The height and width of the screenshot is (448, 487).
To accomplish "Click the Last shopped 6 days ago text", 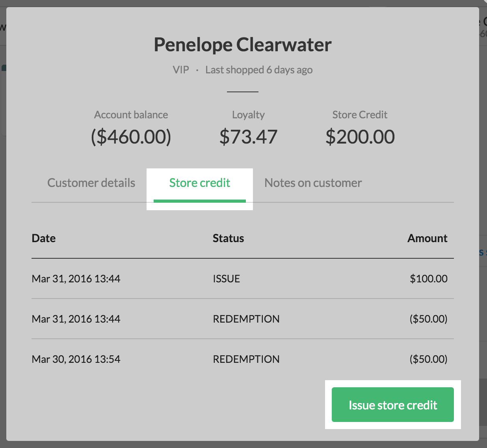I will tap(259, 70).
